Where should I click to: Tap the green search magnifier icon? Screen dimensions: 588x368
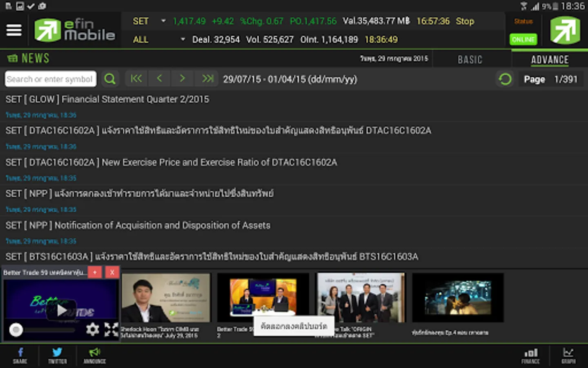tap(110, 79)
